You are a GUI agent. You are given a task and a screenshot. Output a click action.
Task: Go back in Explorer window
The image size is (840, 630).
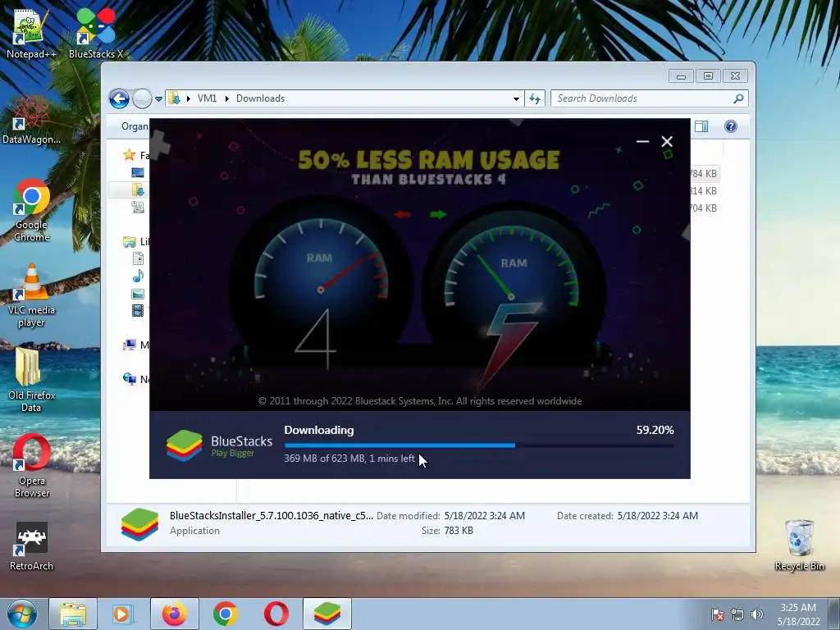click(119, 98)
